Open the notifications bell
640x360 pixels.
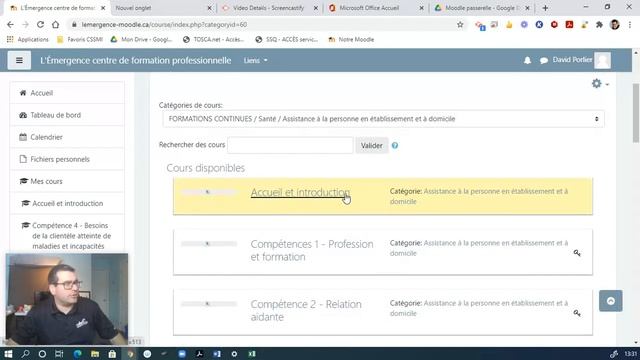click(x=527, y=60)
